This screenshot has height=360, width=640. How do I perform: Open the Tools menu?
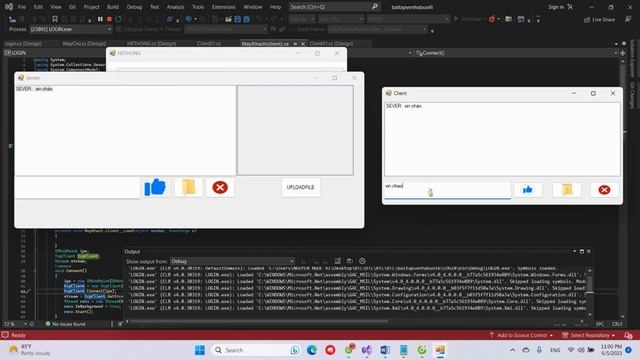click(x=198, y=7)
